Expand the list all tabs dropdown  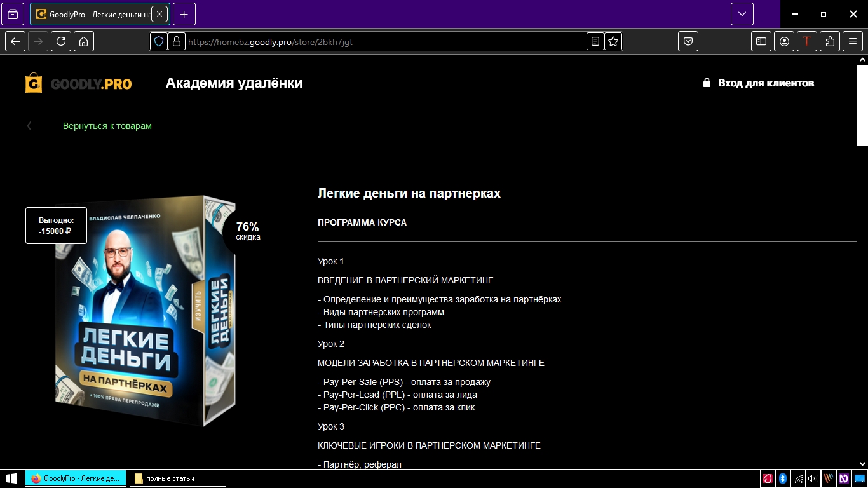[742, 14]
